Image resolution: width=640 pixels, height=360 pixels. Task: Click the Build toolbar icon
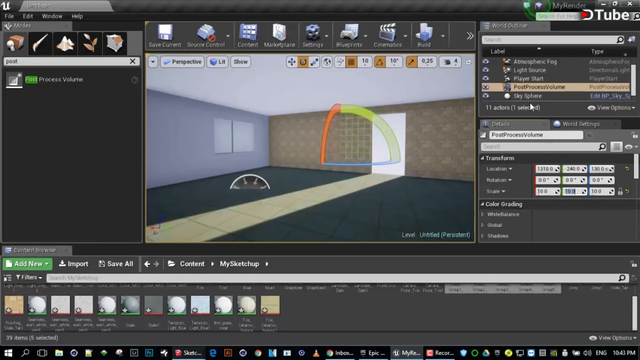[424, 36]
